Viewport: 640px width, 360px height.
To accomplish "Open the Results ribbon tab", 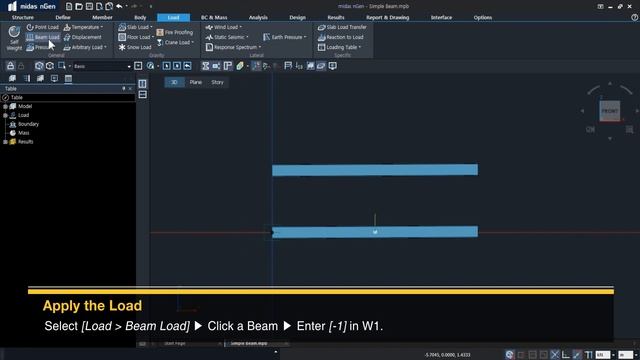I will click(336, 18).
